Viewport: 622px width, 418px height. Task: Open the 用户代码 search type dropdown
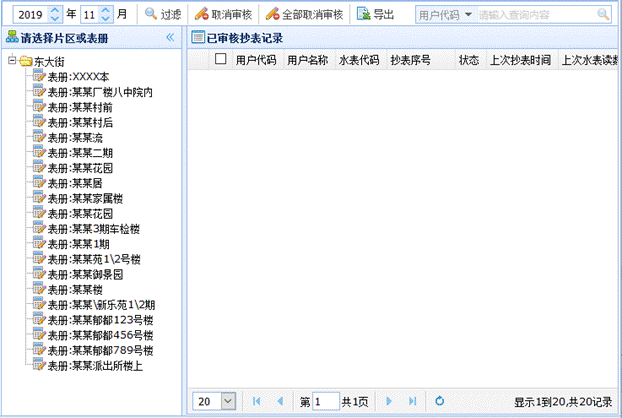pos(445,15)
